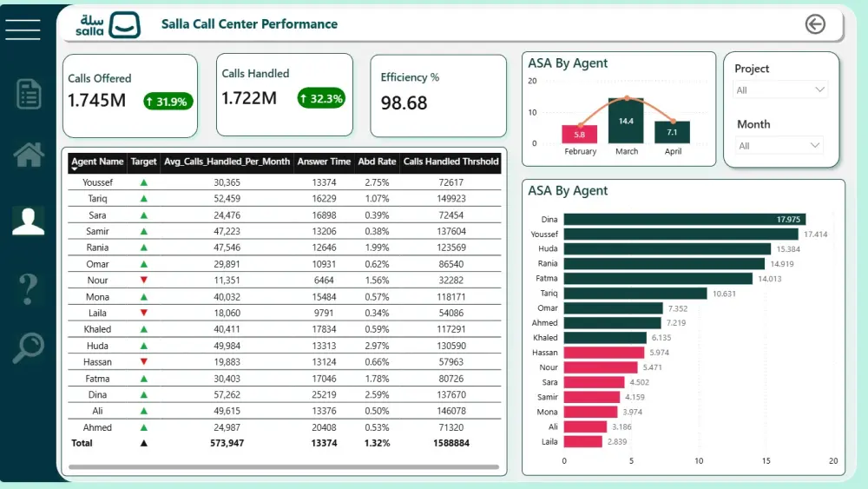The width and height of the screenshot is (868, 489).
Task: Click the red down arrow for Hassan
Action: click(x=144, y=361)
